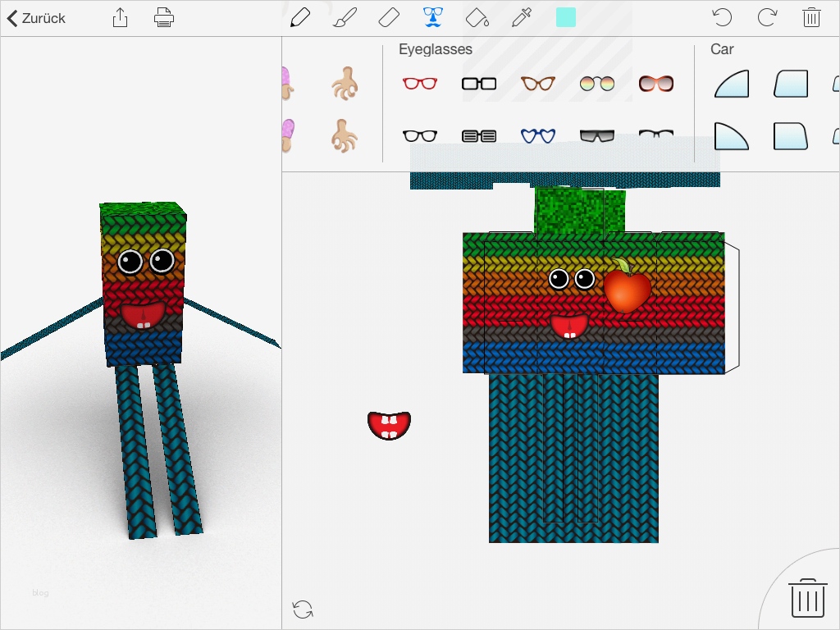The height and width of the screenshot is (630, 840).
Task: Select the red mouth on the template
Action: [569, 326]
